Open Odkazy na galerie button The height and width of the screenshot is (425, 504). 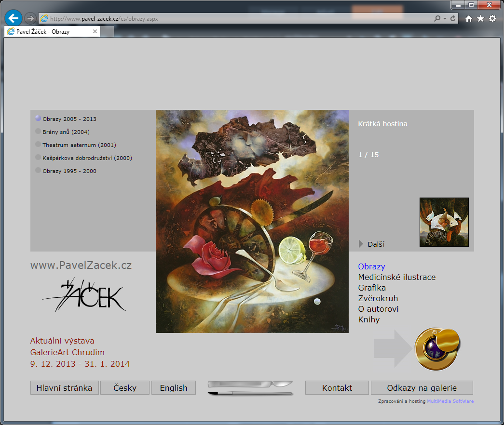pos(422,388)
